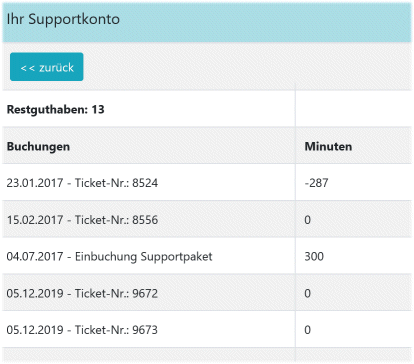
Task: Click the 'Minuten' column header
Action: pos(328,146)
